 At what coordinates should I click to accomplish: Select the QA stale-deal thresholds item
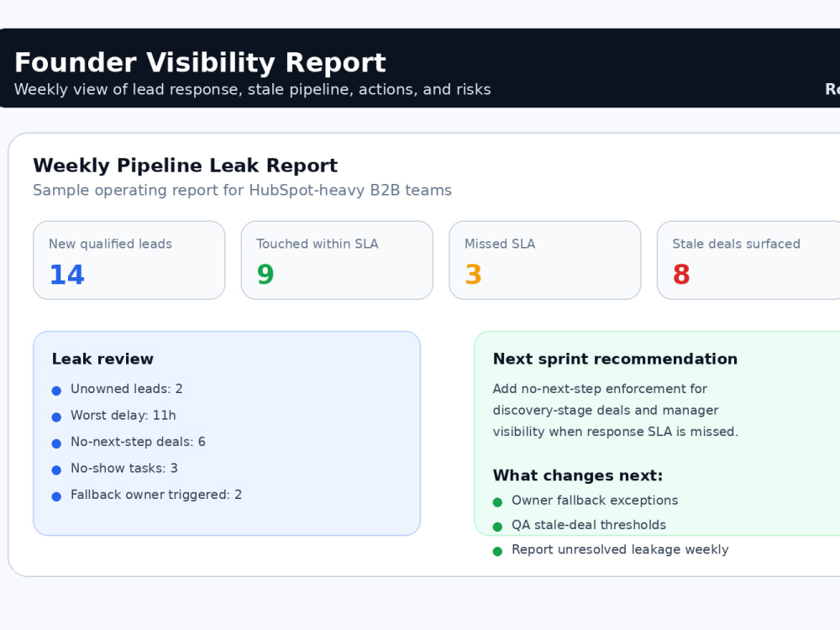tap(580, 525)
